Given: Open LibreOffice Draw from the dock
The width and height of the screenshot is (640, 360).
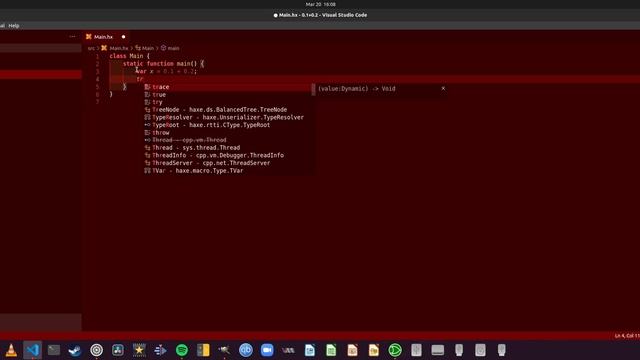Looking at the screenshot, I should (x=373, y=350).
